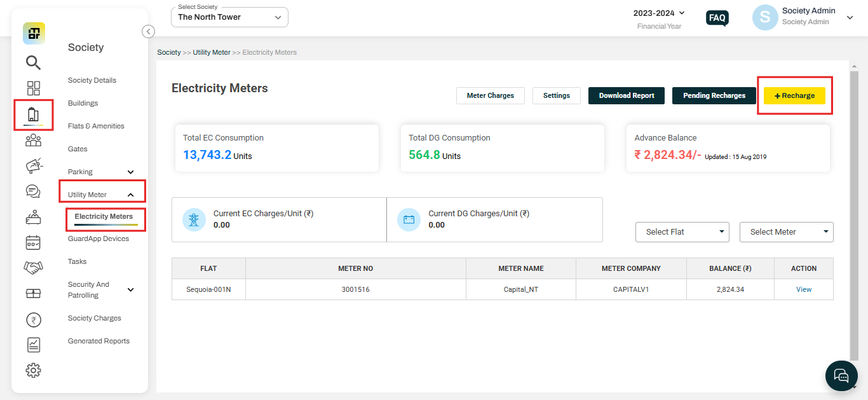Click the METER NO column header

[356, 268]
